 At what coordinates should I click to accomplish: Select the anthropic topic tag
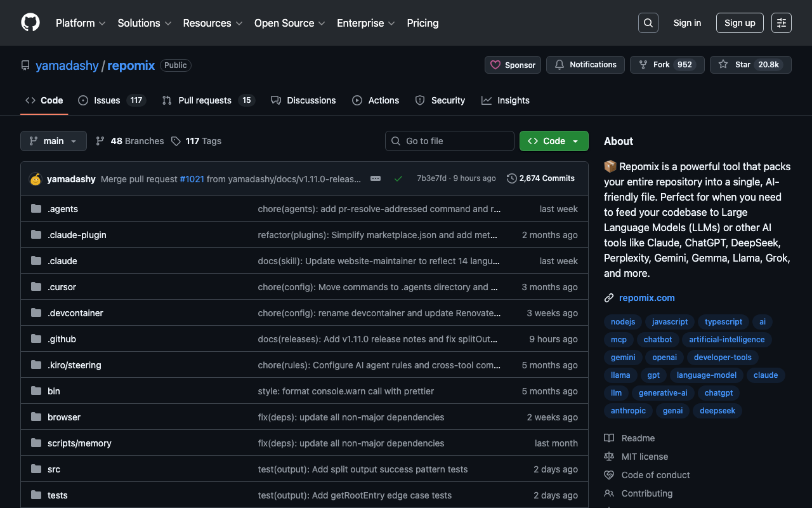(x=628, y=411)
